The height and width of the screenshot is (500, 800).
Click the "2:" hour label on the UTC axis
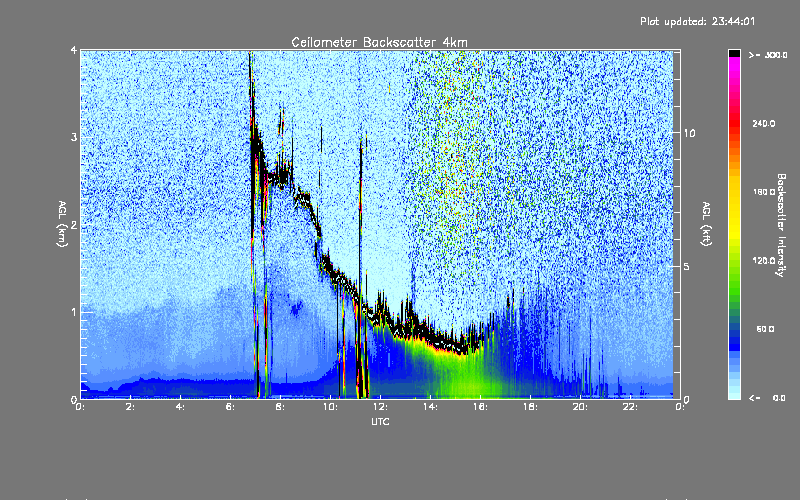[130, 407]
